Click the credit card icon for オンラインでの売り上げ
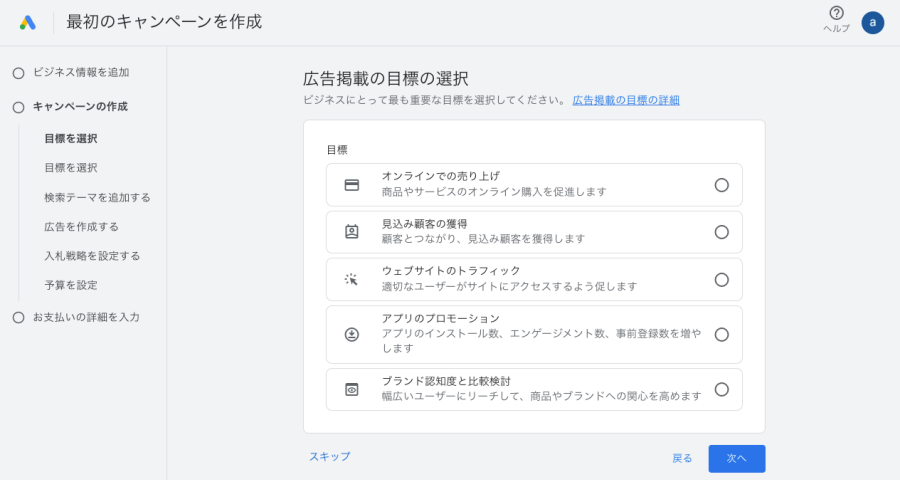This screenshot has width=900, height=480. pos(351,185)
